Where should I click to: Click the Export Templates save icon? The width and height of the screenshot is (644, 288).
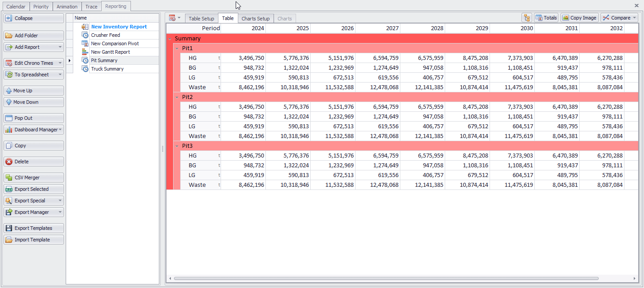(x=9, y=228)
